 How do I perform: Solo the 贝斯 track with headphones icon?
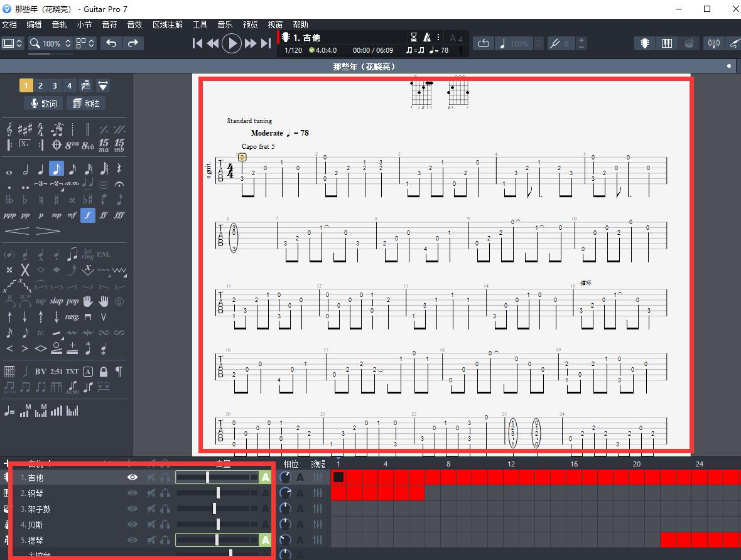pos(165,524)
